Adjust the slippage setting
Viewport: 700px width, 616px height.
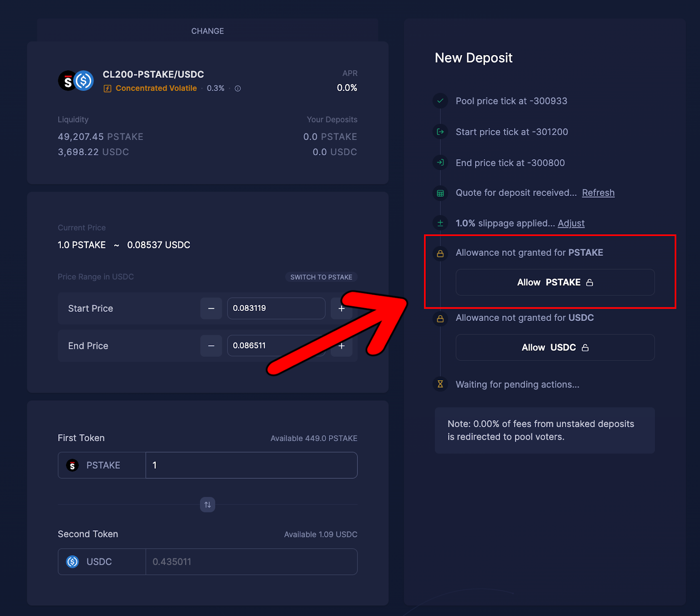coord(571,223)
